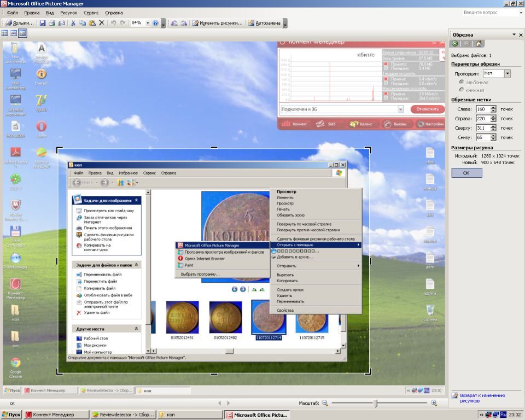The height and width of the screenshot is (420, 525).
Task: Click the Масштаб zoom slider handle
Action: (x=375, y=403)
